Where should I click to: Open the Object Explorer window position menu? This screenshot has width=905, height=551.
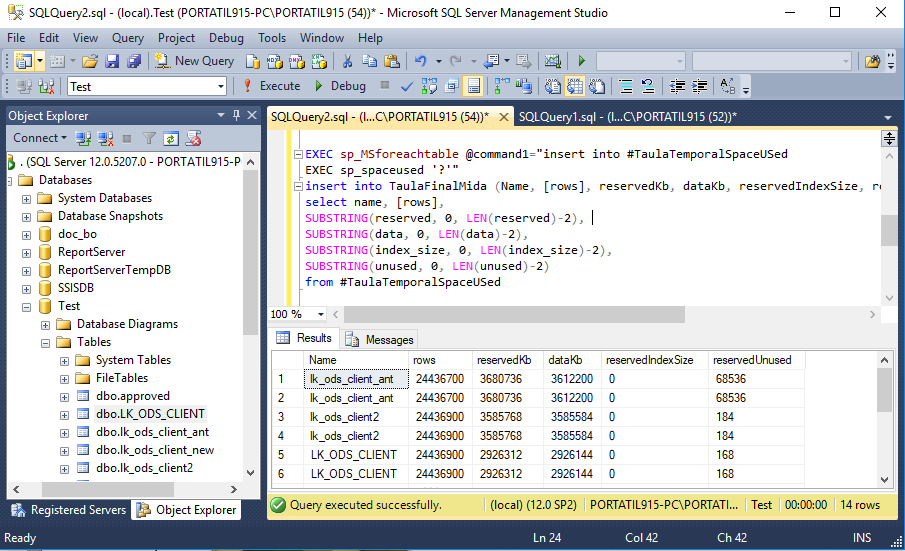coord(220,115)
